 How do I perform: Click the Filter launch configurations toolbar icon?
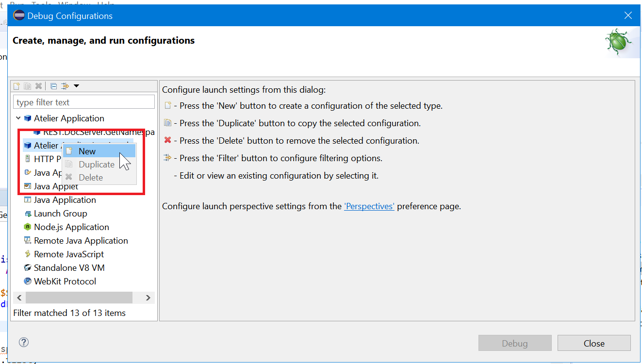[x=65, y=86]
